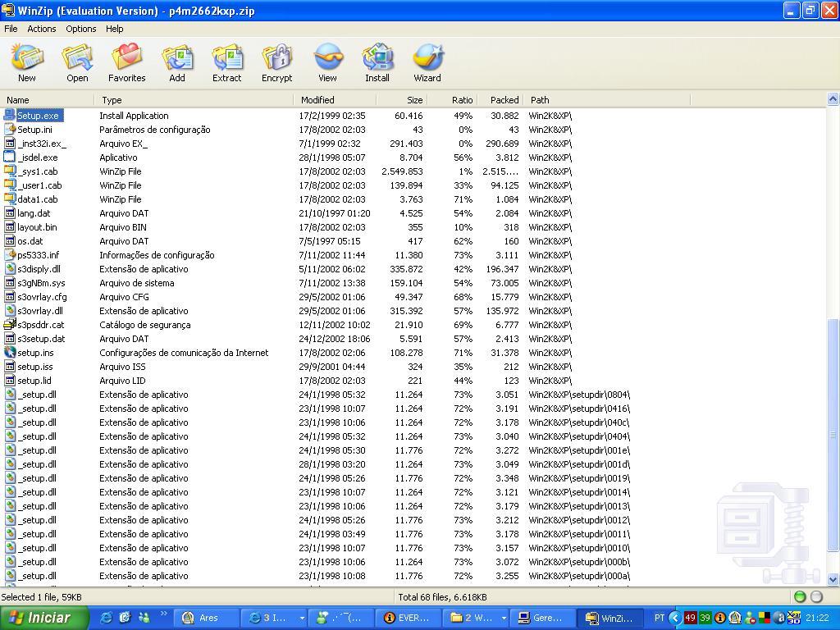Select the layout.bin file name
Screen dimensions: 840x630
pyautogui.click(x=37, y=227)
